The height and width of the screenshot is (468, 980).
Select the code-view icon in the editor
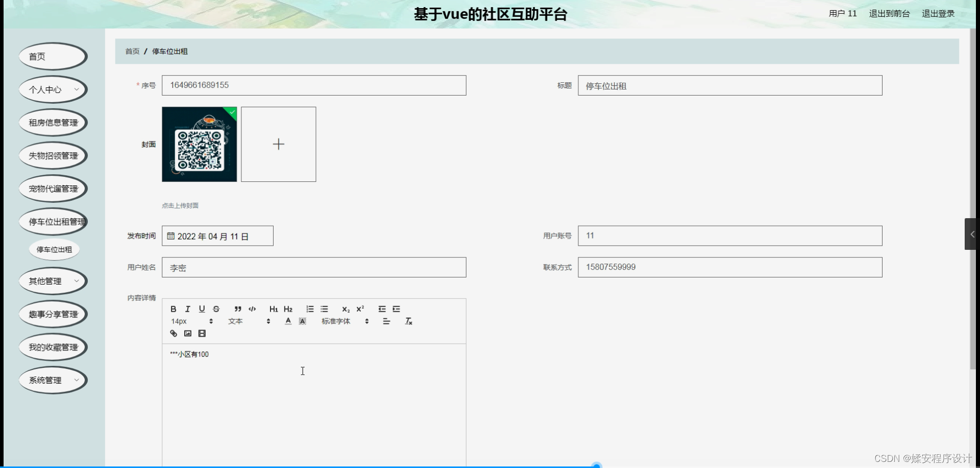pyautogui.click(x=252, y=309)
